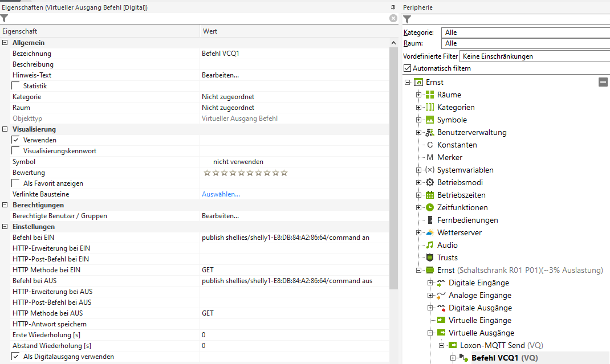Click Bearbeiten for Hinweis-Text
The image size is (610, 364).
point(220,75)
